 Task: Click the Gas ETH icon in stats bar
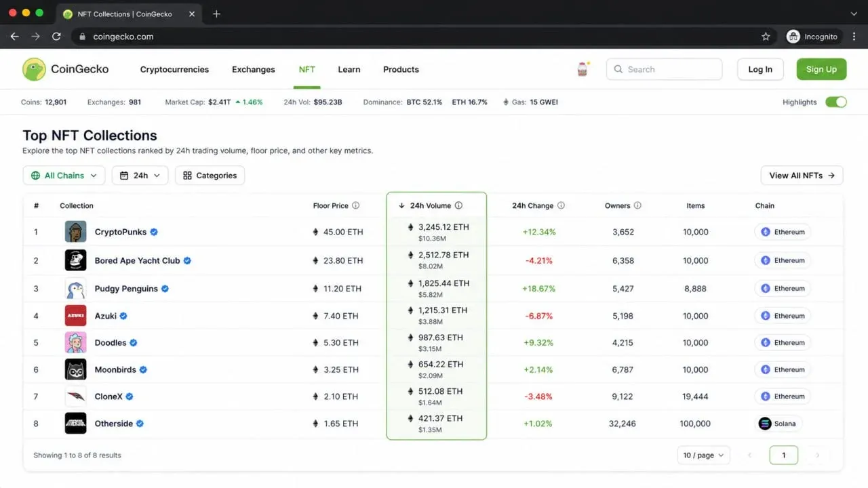point(506,102)
